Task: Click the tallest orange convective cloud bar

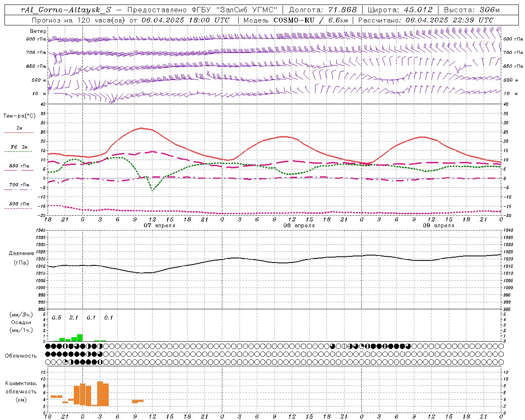Action: [100, 394]
